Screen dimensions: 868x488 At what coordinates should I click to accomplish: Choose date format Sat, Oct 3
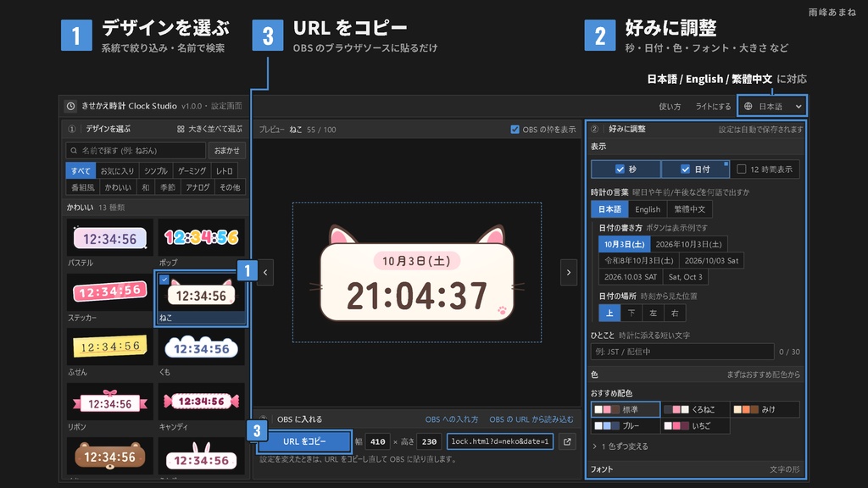click(x=685, y=277)
